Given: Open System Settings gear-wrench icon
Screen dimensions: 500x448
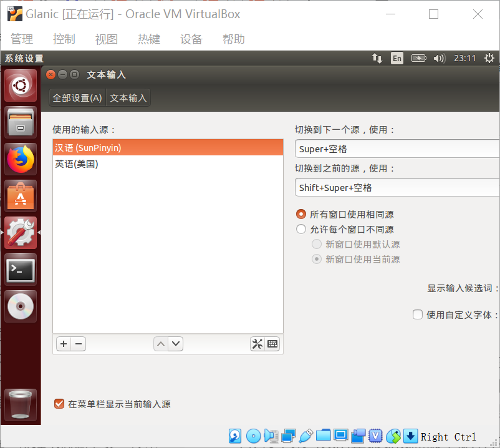Looking at the screenshot, I should tap(21, 233).
